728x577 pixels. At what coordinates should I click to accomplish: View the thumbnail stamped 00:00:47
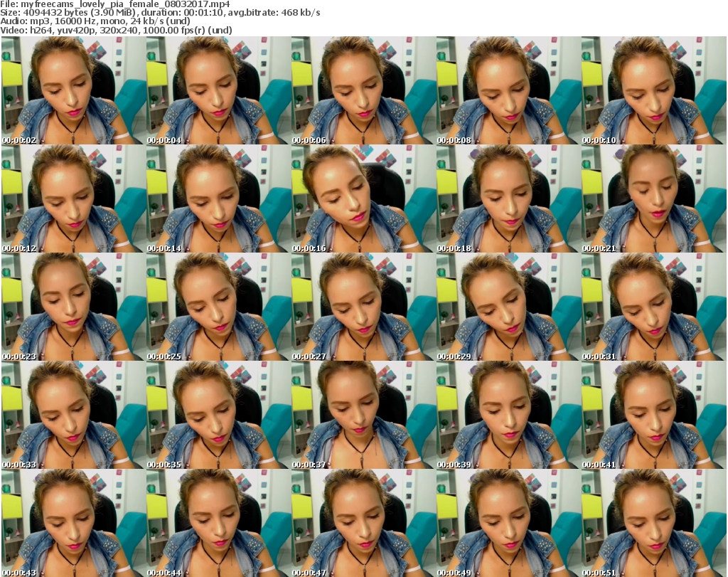coord(363,523)
